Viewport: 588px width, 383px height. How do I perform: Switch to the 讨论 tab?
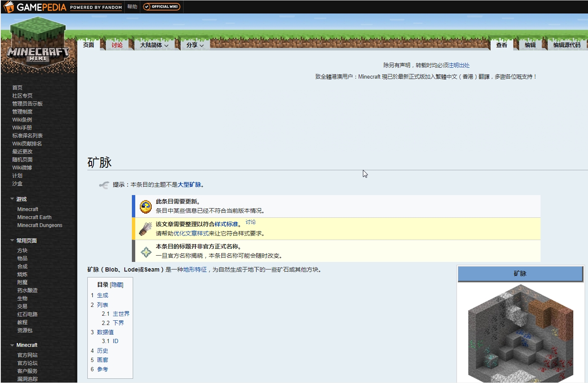coord(117,45)
